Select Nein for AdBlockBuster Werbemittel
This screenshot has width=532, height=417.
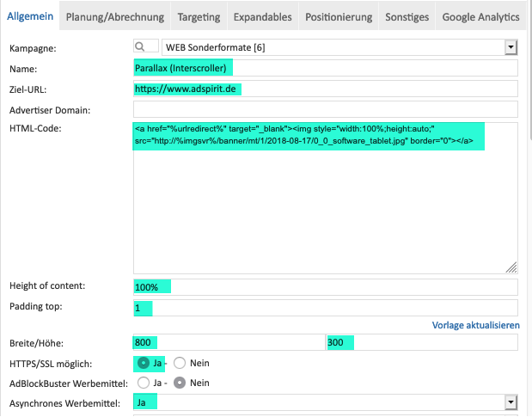(x=180, y=383)
